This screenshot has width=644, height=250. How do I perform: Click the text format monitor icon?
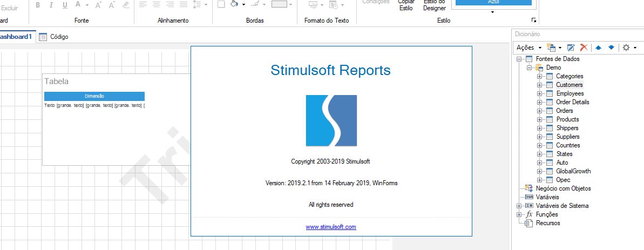coord(314,4)
